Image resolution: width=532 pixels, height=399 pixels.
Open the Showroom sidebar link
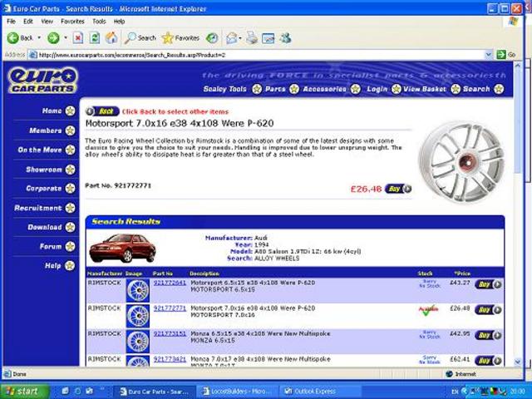tap(51, 170)
